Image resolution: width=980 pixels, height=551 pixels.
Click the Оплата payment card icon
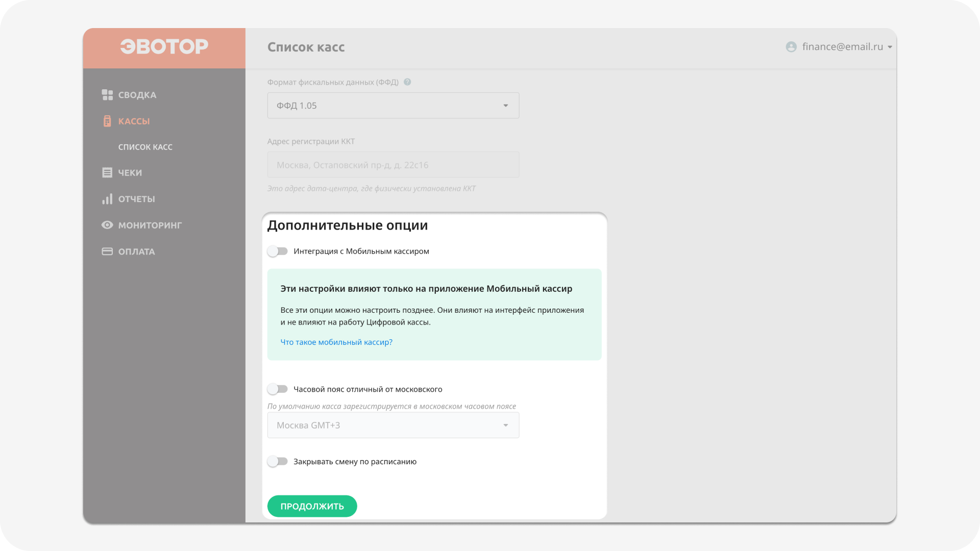107,251
